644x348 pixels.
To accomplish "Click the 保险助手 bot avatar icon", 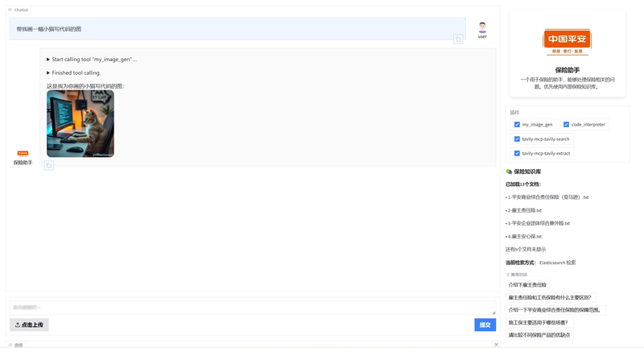I will [23, 152].
